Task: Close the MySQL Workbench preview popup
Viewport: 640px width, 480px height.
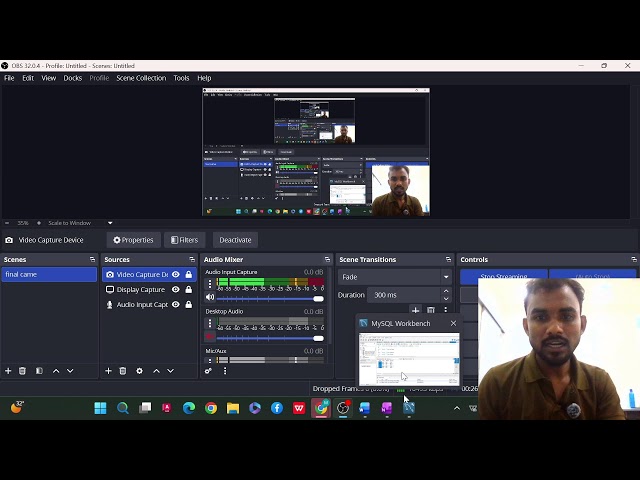Action: click(453, 323)
